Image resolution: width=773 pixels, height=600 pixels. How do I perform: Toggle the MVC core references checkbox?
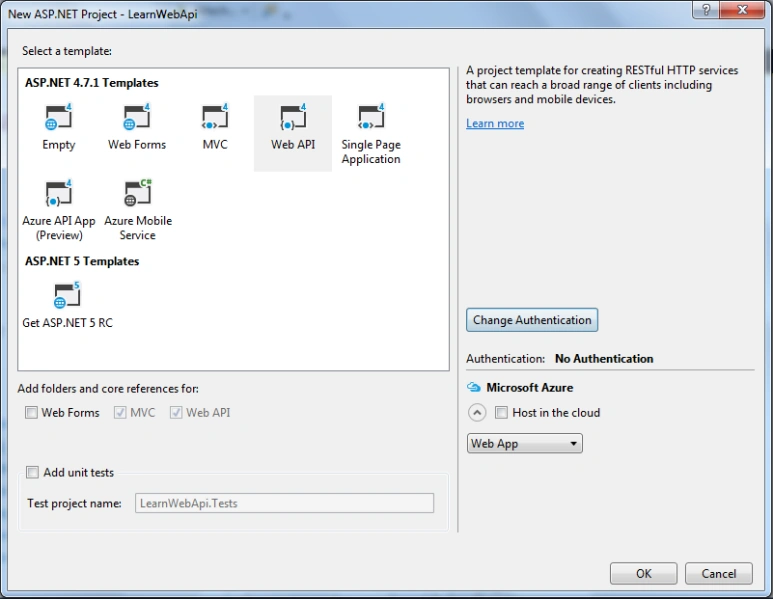(x=120, y=413)
